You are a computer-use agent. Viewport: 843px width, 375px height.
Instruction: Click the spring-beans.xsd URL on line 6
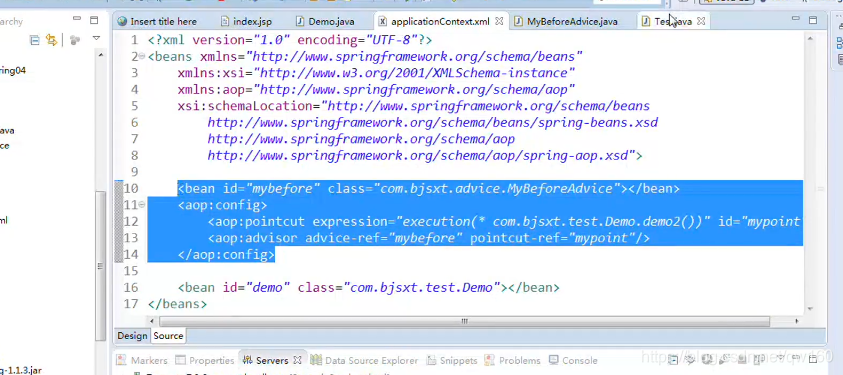click(433, 122)
